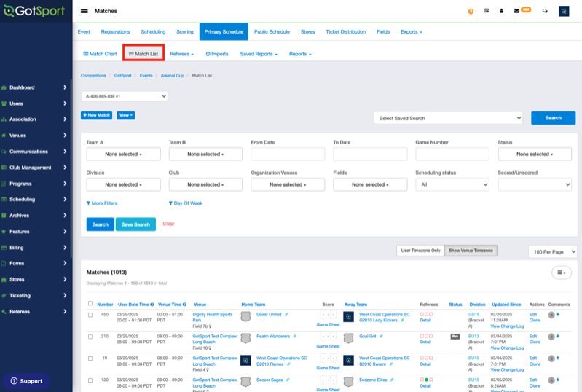This screenshot has width=582, height=392.
Task: Click the location pin beside Field 7b
Action: point(210,326)
